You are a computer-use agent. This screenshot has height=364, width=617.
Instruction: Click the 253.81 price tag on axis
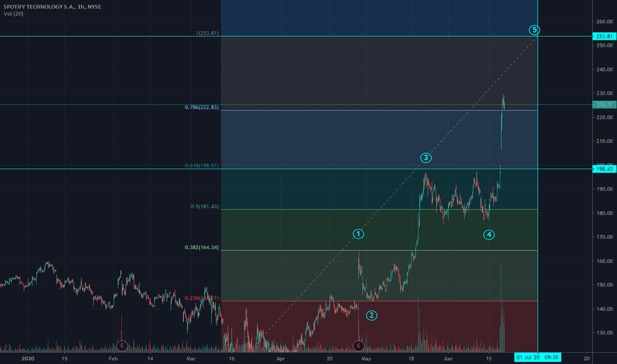point(604,36)
